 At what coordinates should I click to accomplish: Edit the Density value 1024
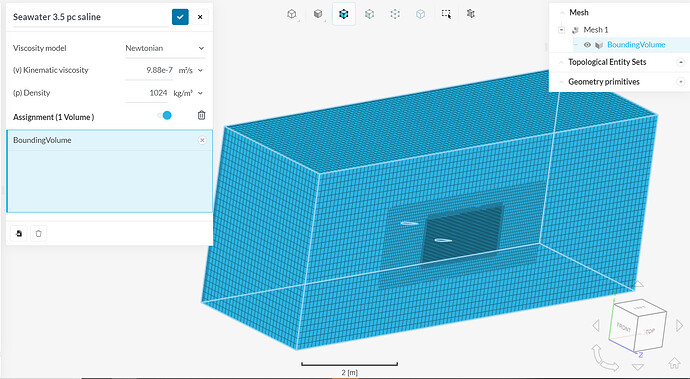[147, 93]
